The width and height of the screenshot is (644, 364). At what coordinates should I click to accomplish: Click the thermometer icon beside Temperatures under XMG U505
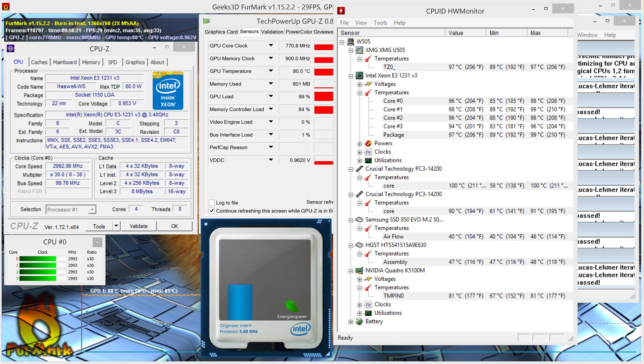click(x=368, y=59)
